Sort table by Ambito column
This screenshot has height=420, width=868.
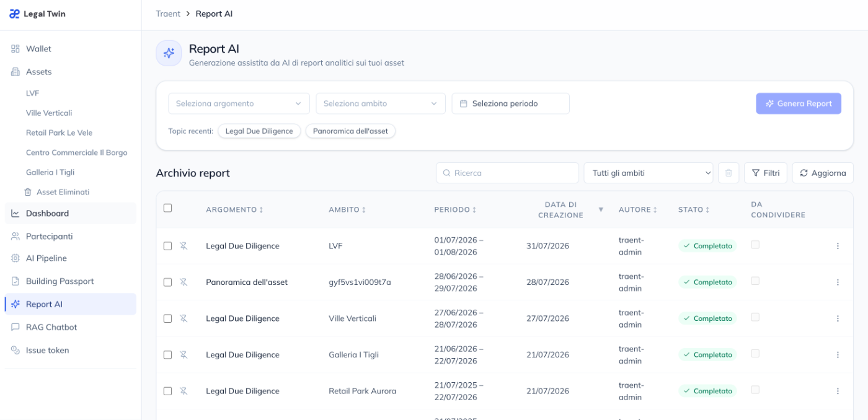tap(347, 210)
